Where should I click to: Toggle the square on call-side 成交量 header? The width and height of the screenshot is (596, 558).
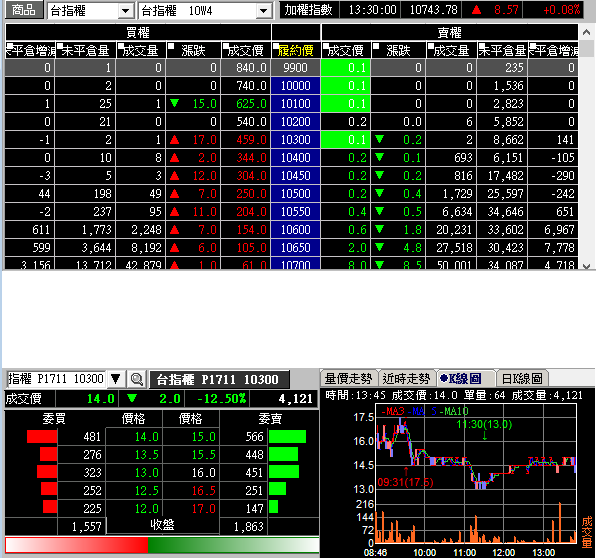[x=121, y=46]
